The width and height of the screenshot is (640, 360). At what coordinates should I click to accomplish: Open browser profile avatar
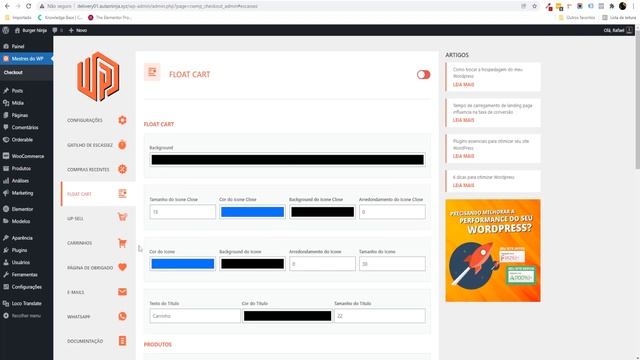[x=622, y=6]
